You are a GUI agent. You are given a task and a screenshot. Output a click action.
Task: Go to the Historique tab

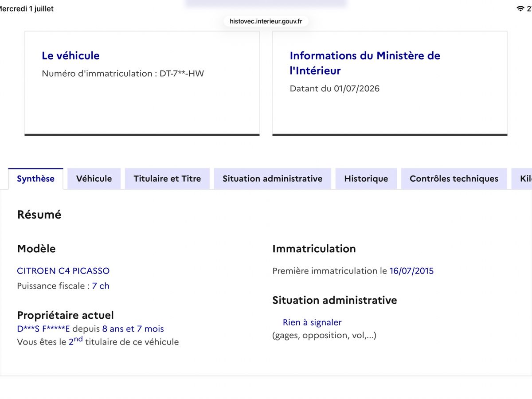pos(366,179)
